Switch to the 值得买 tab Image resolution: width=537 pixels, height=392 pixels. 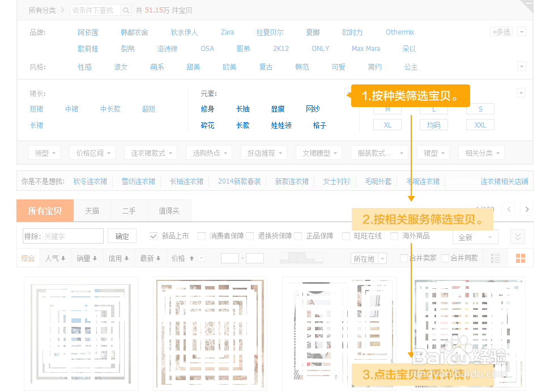[169, 211]
